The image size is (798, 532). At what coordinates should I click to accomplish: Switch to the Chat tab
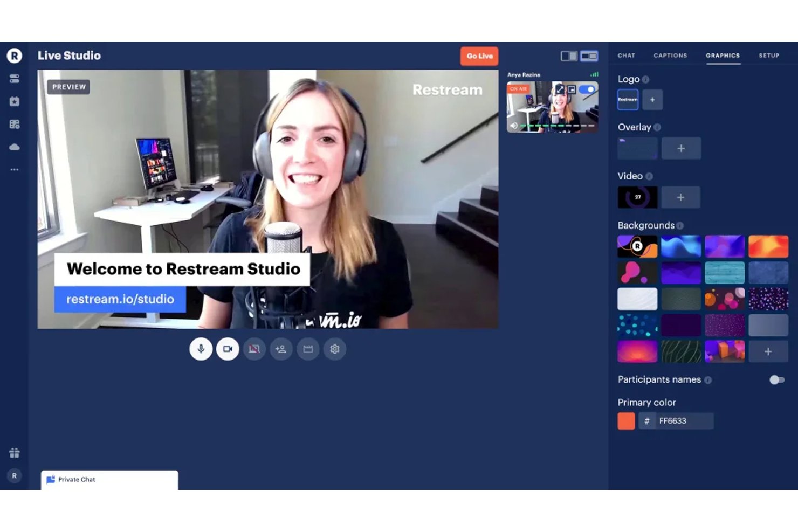coord(627,56)
